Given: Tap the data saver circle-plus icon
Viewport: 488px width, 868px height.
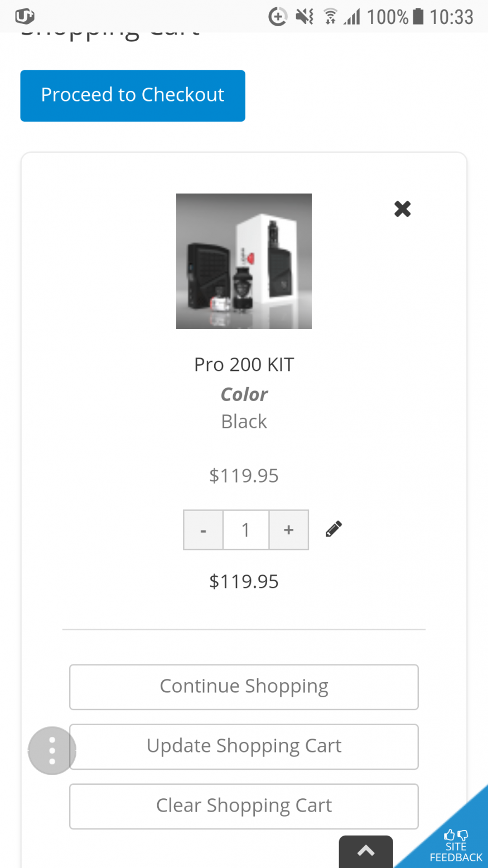Looking at the screenshot, I should tap(277, 17).
